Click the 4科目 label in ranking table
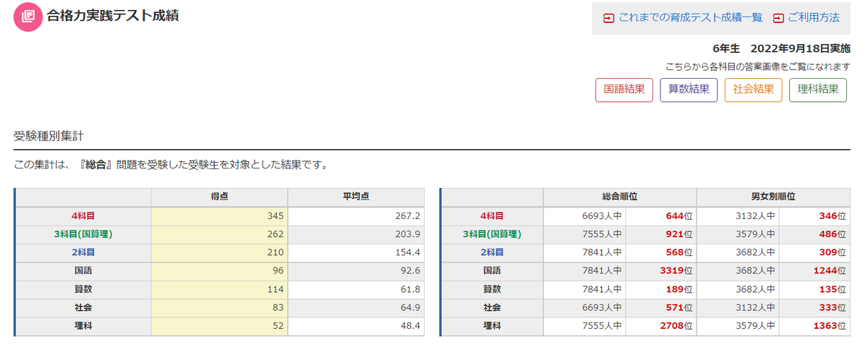This screenshot has height=347, width=868. pos(492,215)
